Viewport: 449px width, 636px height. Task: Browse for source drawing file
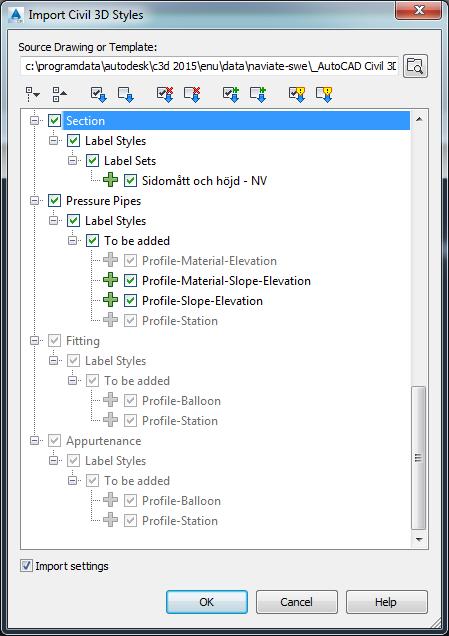tap(415, 66)
